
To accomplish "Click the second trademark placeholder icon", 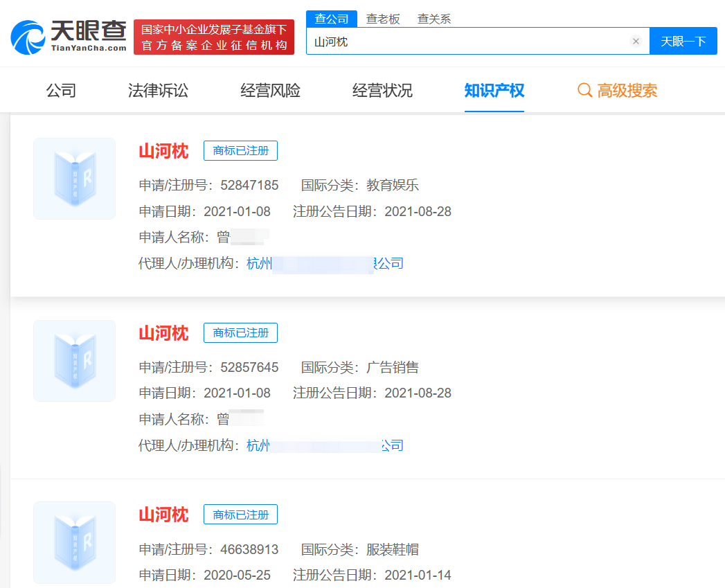I will pyautogui.click(x=74, y=361).
